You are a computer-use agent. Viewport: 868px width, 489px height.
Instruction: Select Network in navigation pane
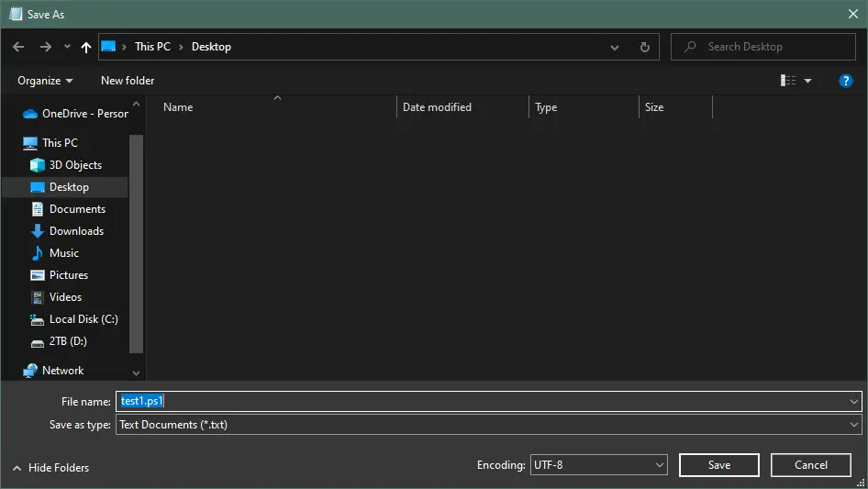coord(52,371)
